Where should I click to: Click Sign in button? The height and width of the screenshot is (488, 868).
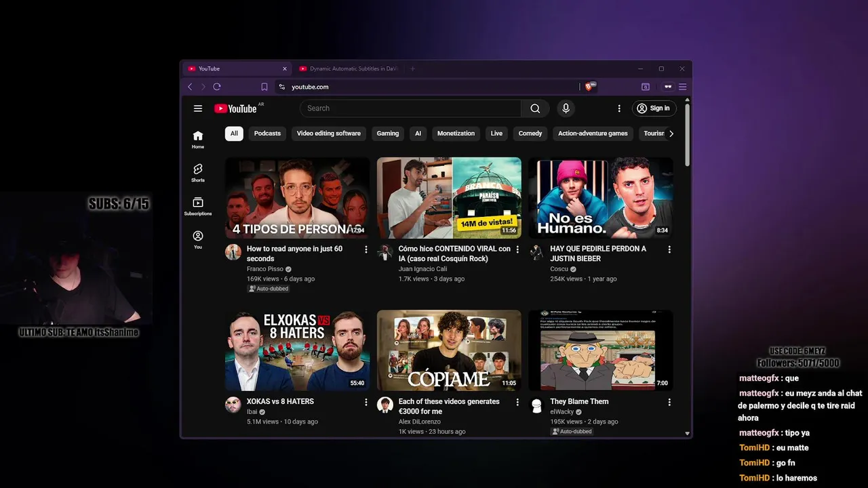coord(654,108)
